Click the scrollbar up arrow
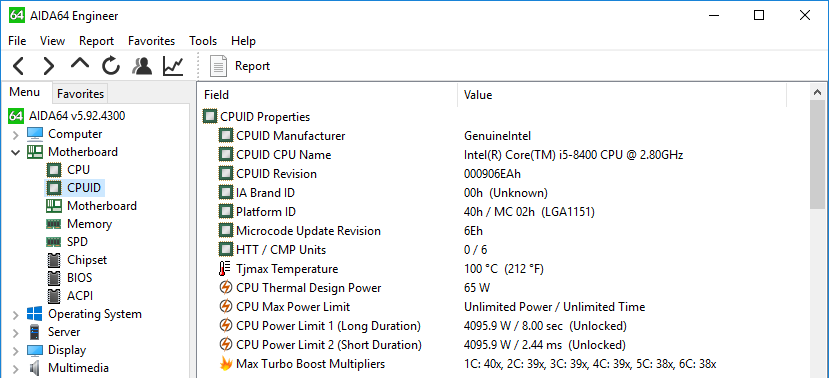The image size is (829, 378). coord(818,92)
